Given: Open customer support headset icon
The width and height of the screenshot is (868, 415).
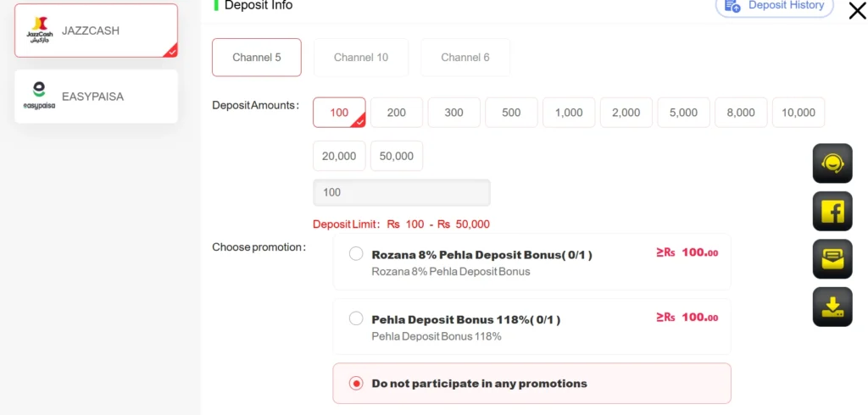Looking at the screenshot, I should 832,163.
